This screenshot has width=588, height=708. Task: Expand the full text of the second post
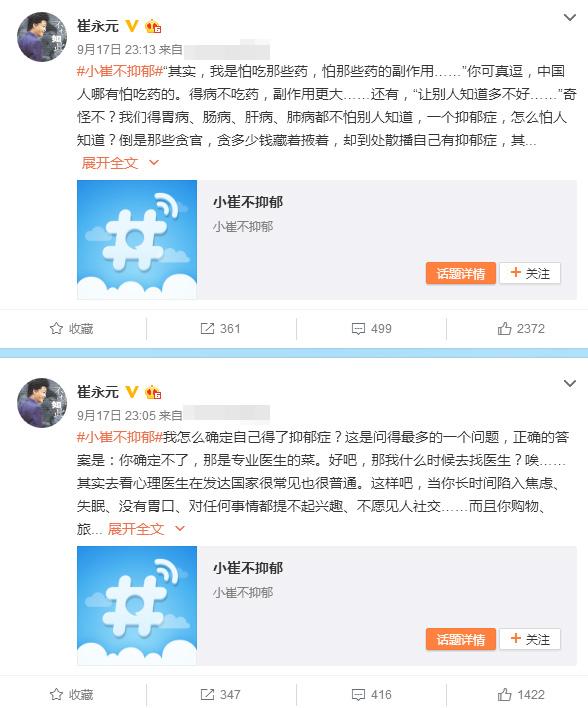click(x=146, y=529)
